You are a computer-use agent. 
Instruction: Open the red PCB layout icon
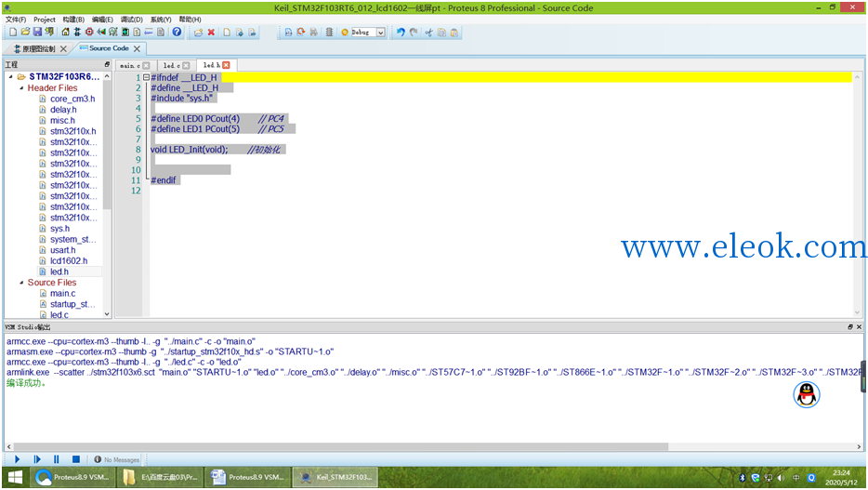tap(89, 33)
